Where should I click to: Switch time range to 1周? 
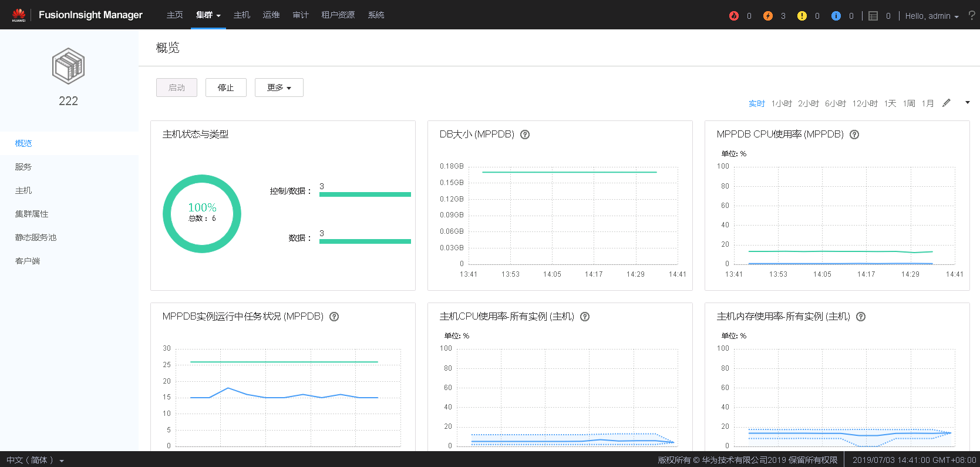pyautogui.click(x=909, y=103)
